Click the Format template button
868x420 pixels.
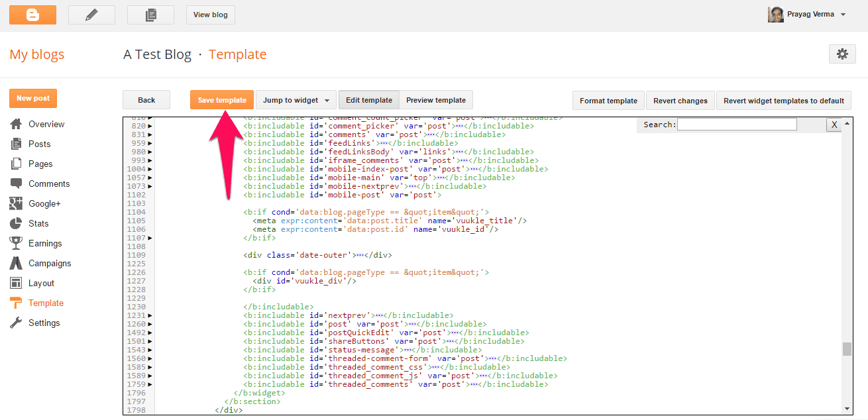click(608, 101)
